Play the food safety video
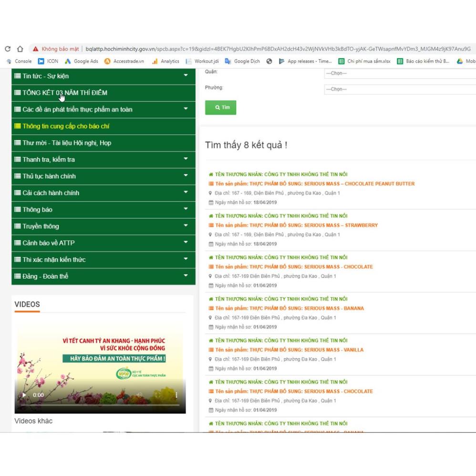 tap(24, 395)
